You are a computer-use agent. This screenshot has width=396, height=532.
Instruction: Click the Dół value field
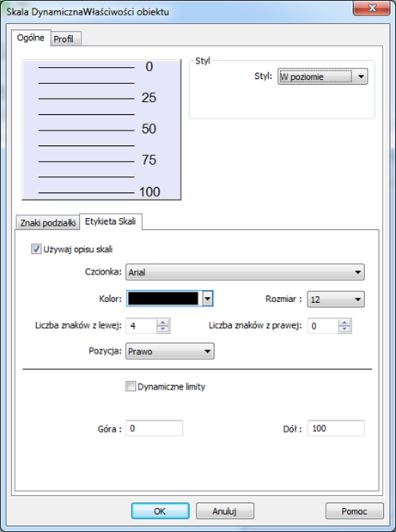[336, 428]
